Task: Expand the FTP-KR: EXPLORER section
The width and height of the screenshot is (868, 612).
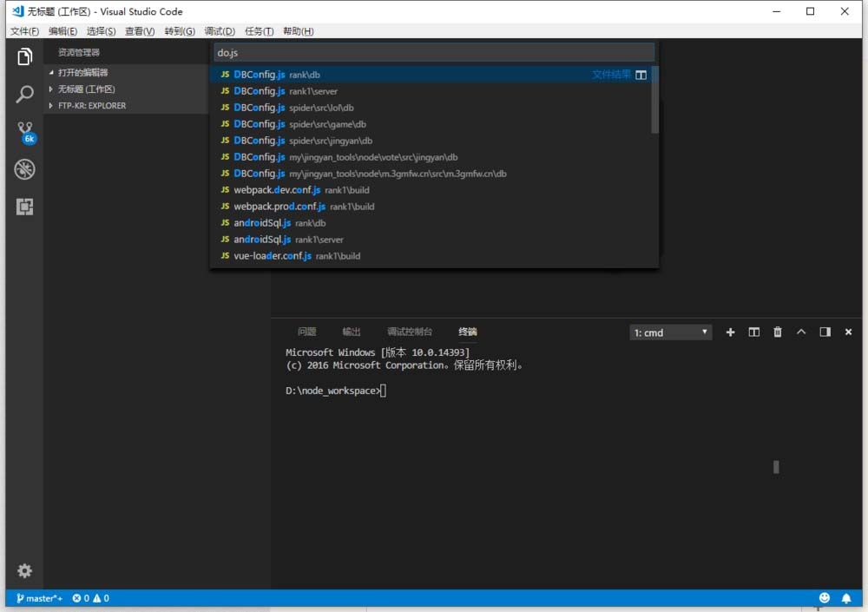Action: [x=90, y=105]
